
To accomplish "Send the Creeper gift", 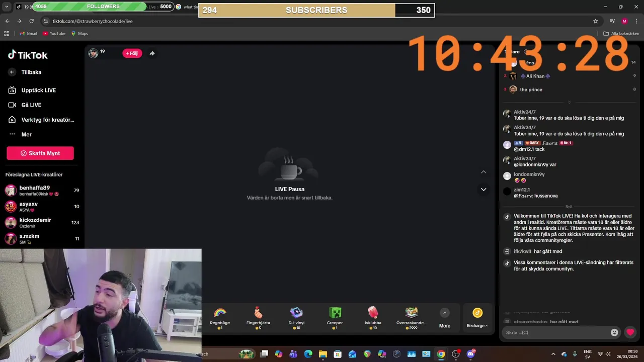I will point(335,318).
